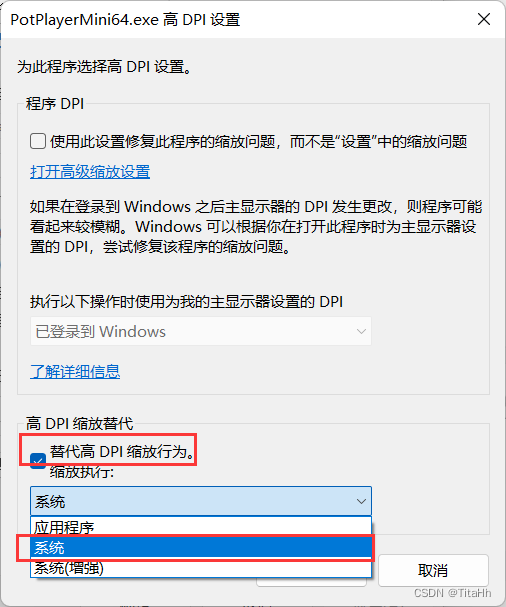Select 应用程序 from the dropdown list
This screenshot has width=506, height=607.
tap(201, 527)
